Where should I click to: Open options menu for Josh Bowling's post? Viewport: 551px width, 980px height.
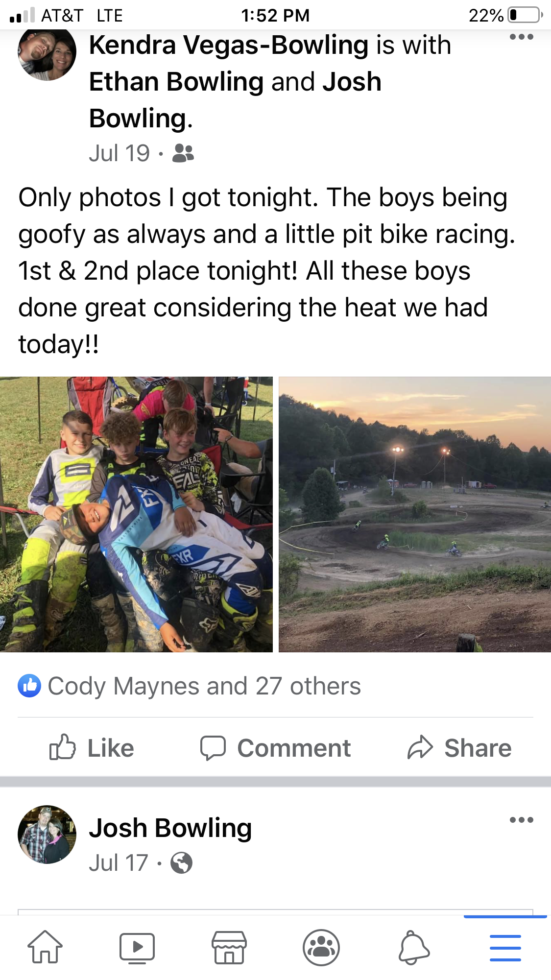coord(522,820)
